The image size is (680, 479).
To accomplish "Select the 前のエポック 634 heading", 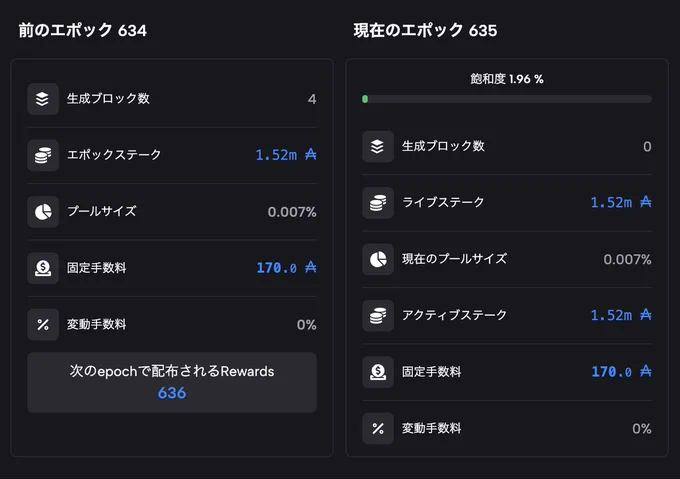I will [82, 30].
